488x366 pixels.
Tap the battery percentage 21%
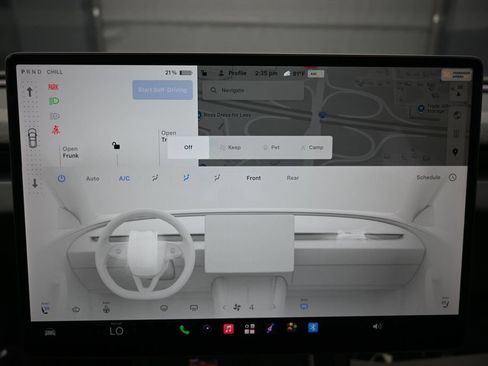pos(171,72)
